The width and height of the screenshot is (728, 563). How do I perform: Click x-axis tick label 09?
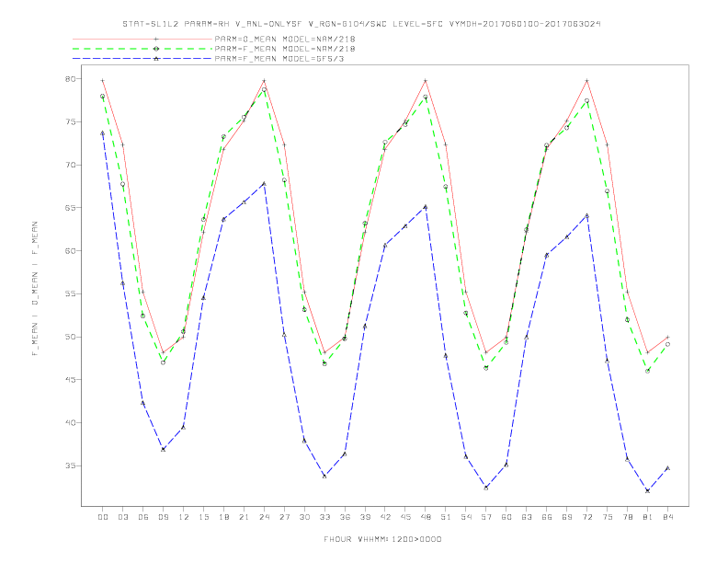coord(163,517)
